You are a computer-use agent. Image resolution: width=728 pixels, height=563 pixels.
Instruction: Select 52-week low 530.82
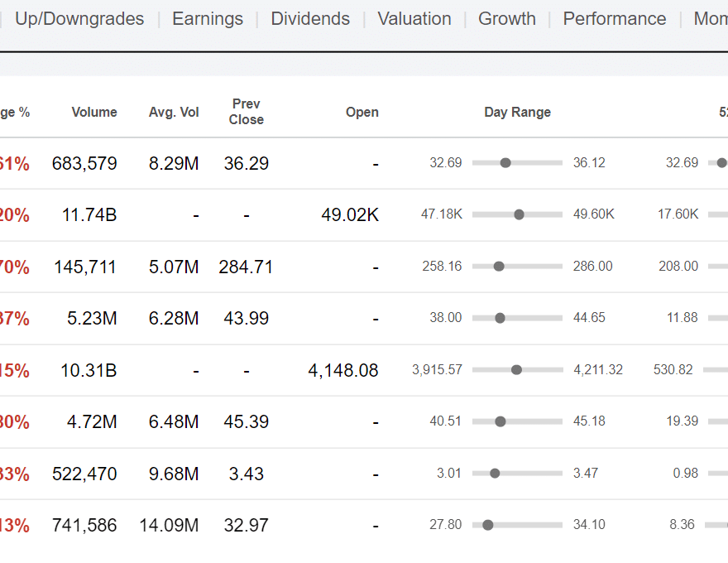click(x=673, y=370)
